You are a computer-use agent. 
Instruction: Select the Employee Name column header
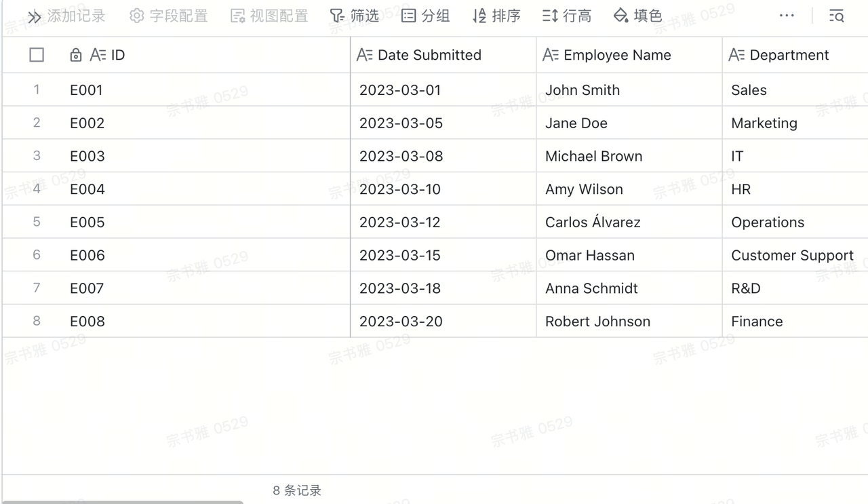coord(629,55)
